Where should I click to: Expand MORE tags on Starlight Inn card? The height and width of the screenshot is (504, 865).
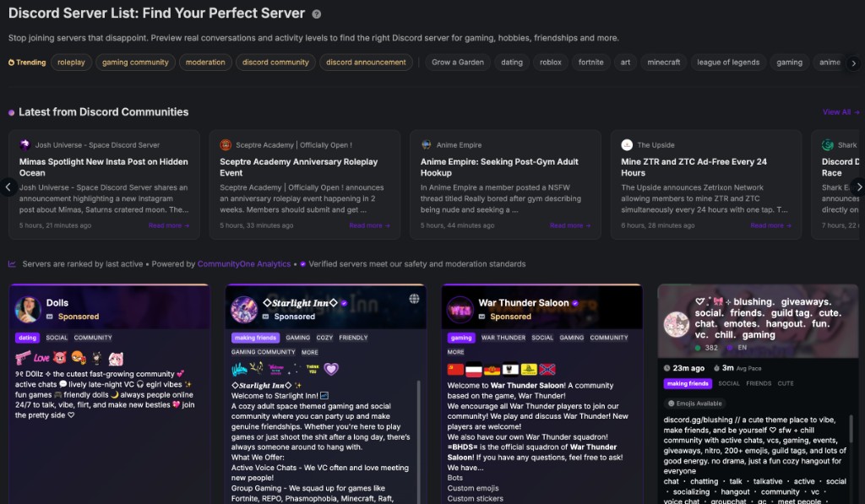tap(309, 352)
